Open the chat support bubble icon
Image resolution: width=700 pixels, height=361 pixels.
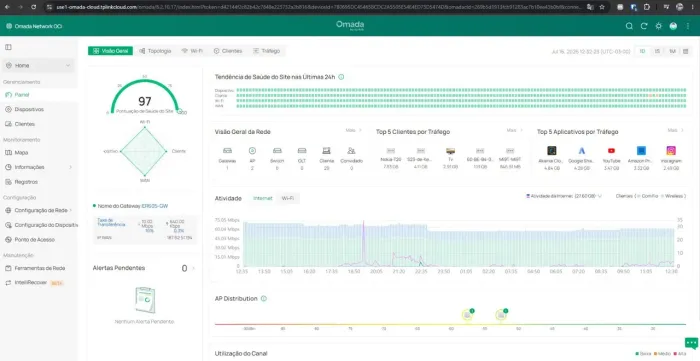pyautogui.click(x=691, y=343)
